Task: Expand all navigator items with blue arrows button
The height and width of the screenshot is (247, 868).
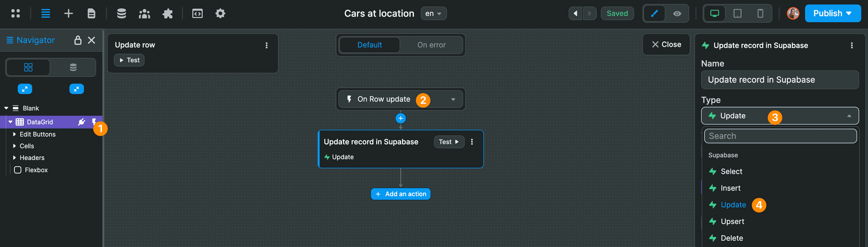Action: click(25, 89)
